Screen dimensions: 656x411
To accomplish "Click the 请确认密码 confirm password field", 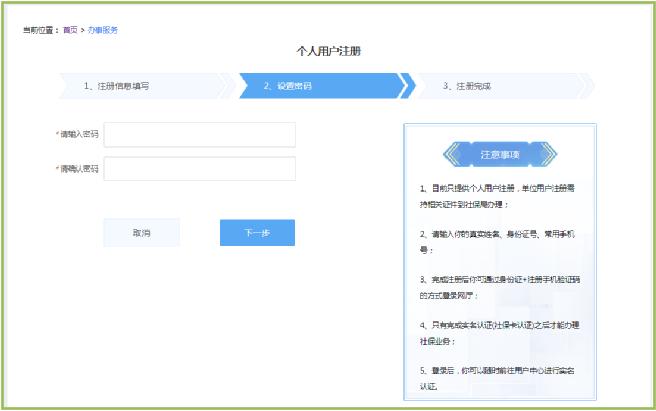I will [199, 169].
